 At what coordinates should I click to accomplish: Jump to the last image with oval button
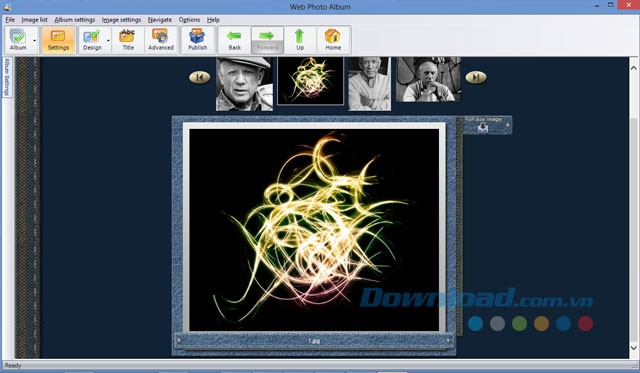pyautogui.click(x=476, y=77)
